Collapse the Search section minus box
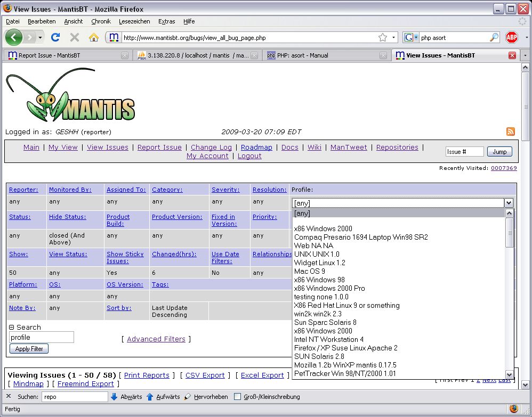 [12, 328]
